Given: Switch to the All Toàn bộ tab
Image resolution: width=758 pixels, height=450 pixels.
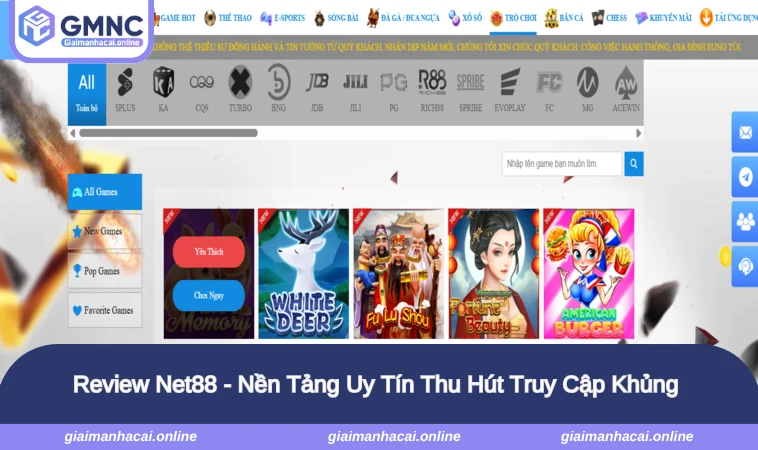Looking at the screenshot, I should [87, 94].
